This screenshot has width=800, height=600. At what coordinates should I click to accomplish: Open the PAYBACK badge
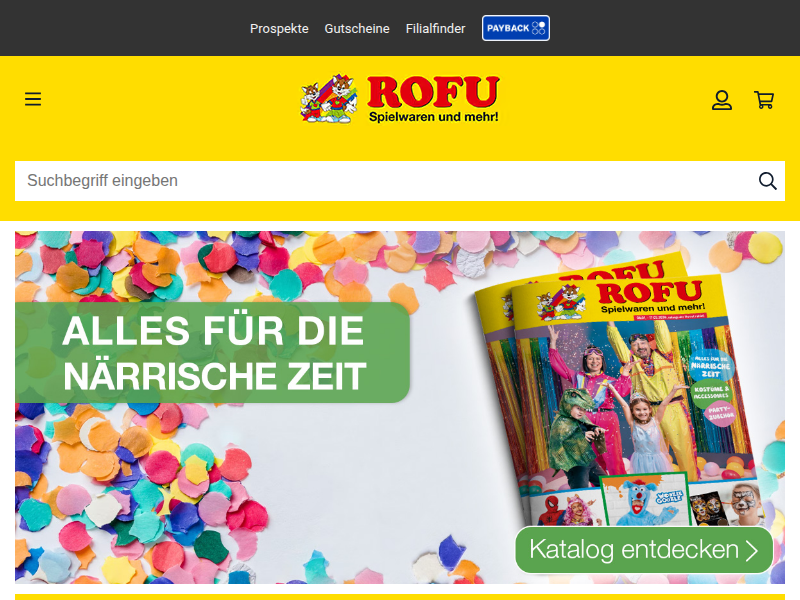(x=515, y=28)
